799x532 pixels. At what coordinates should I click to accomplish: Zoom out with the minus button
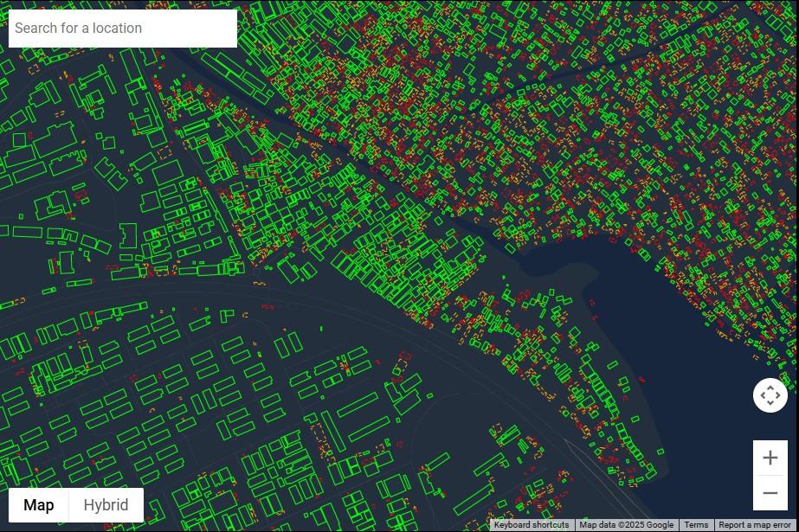(x=770, y=493)
